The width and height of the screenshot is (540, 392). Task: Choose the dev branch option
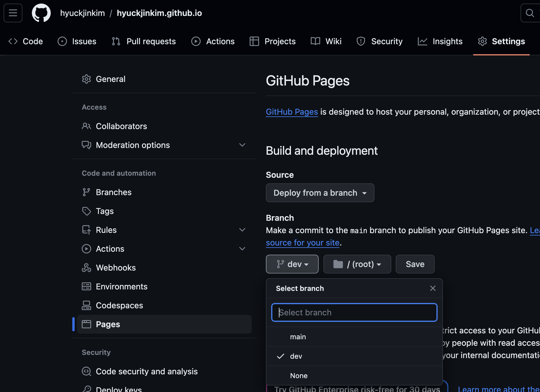click(354, 356)
